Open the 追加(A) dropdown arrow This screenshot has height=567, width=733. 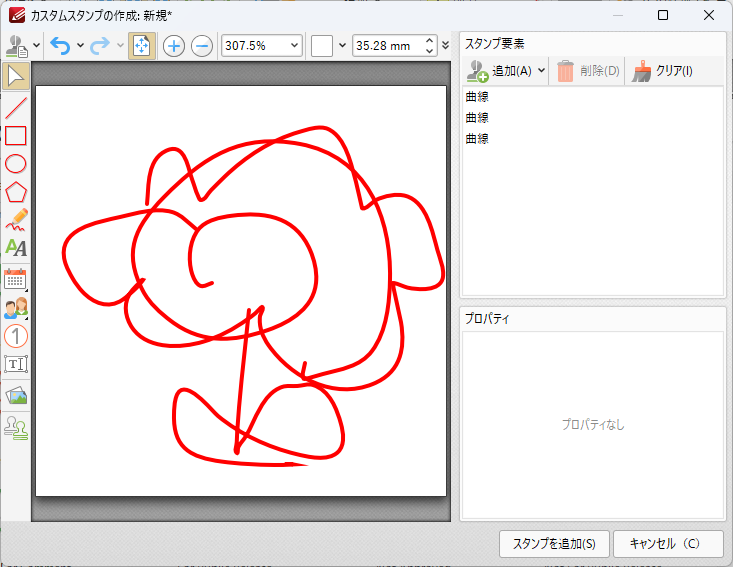coord(541,71)
